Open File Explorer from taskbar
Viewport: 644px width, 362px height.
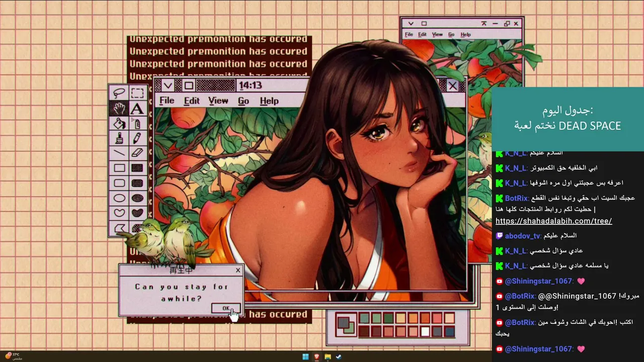pos(328,357)
